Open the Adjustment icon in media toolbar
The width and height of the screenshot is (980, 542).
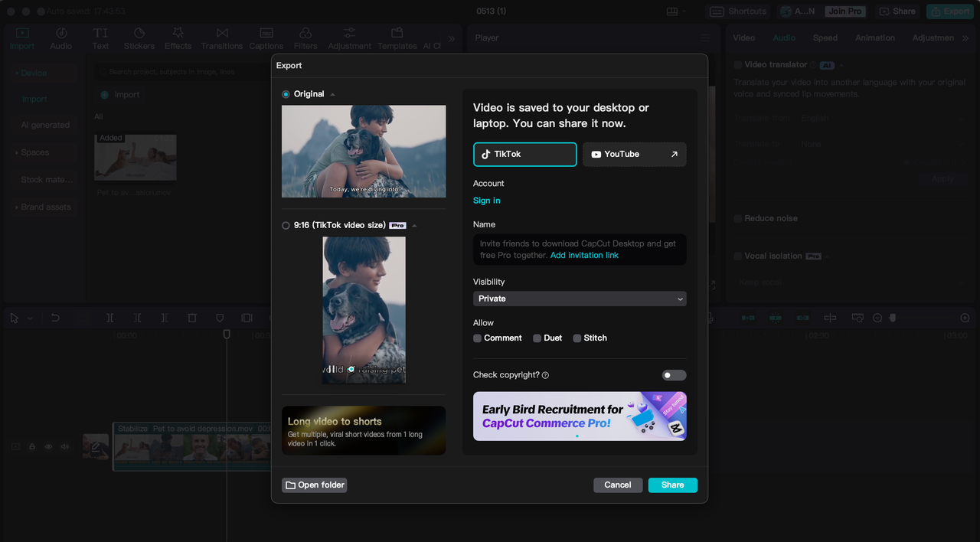tap(349, 39)
